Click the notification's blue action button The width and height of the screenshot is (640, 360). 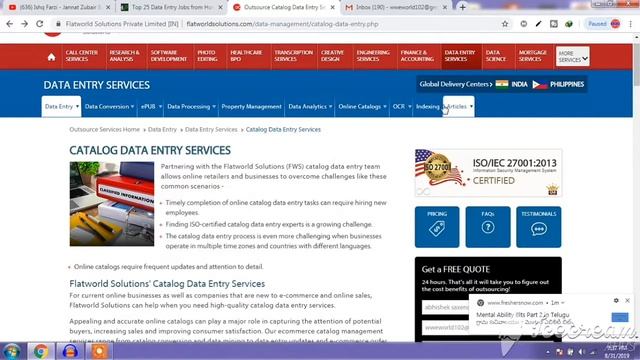coord(620,317)
